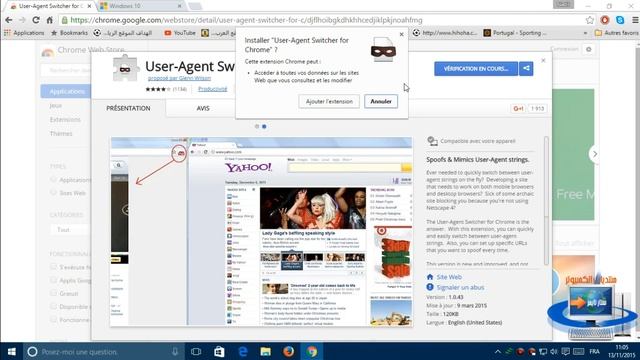Open Task View on taskbar
This screenshot has width=640, height=360.
(196, 351)
